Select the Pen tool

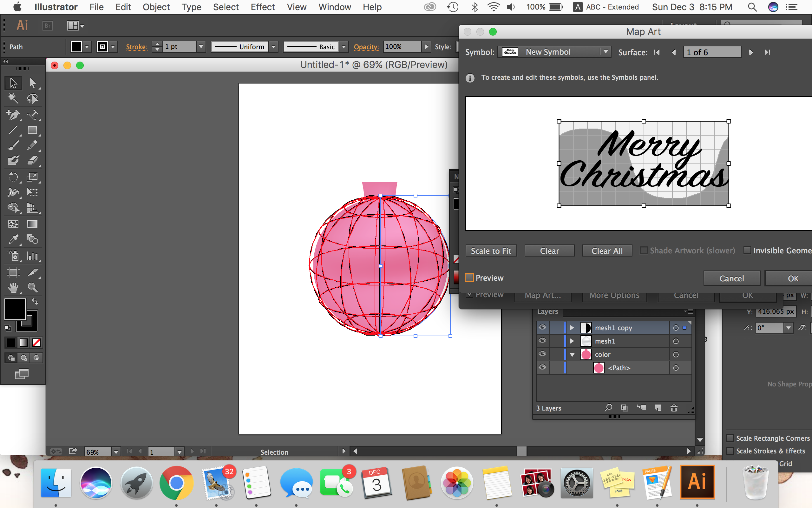(13, 115)
